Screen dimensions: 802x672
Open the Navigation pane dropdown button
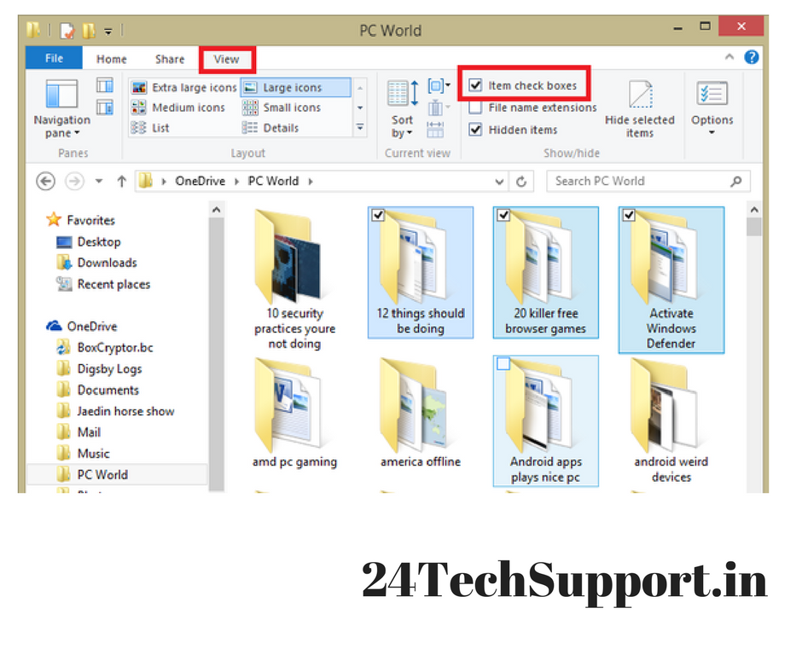coord(62,109)
